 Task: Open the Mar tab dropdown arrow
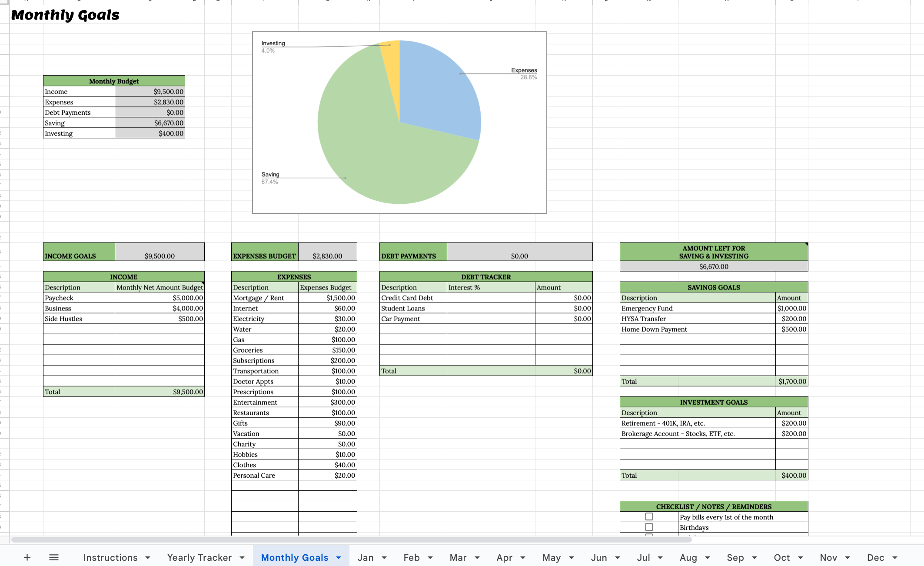[x=477, y=558]
